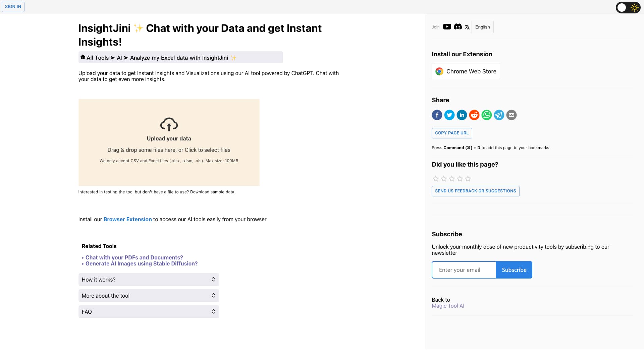Image resolution: width=644 pixels, height=362 pixels.
Task: Rate the page one star
Action: point(436,179)
